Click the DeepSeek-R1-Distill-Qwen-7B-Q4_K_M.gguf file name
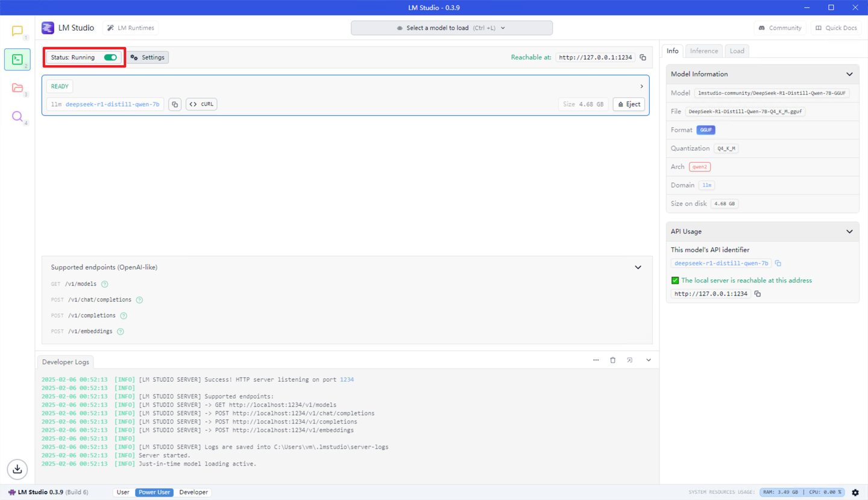The width and height of the screenshot is (868, 500). pos(745,112)
